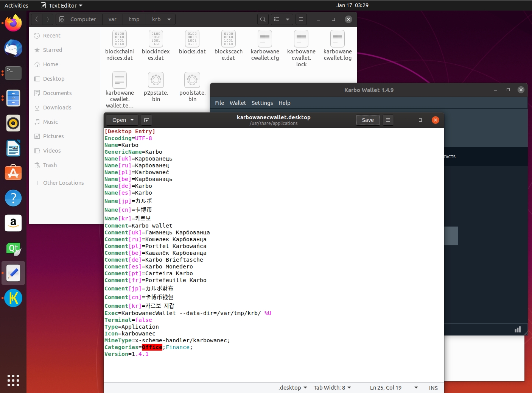The image size is (532, 393).
Task: Go to Computer in the path bar
Action: point(78,19)
